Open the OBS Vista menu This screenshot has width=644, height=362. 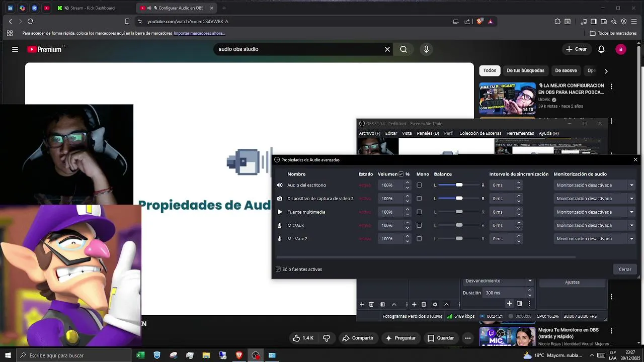[x=407, y=133]
